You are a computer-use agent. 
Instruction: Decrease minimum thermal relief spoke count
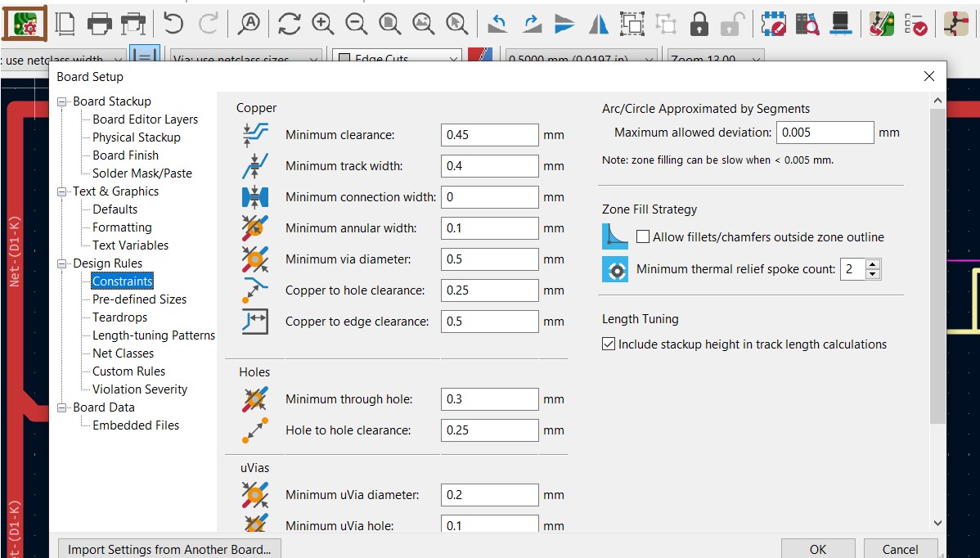click(x=873, y=274)
